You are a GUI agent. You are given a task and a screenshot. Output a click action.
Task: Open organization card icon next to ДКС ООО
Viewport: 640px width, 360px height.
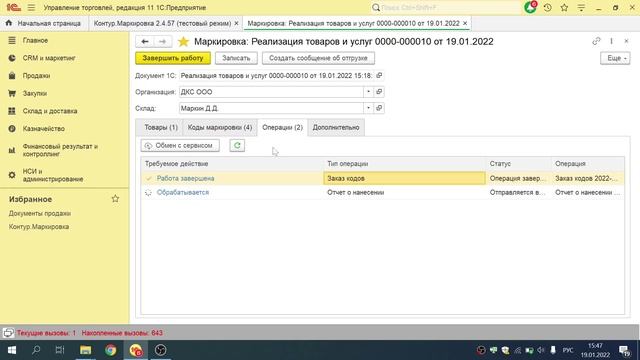tap(379, 92)
